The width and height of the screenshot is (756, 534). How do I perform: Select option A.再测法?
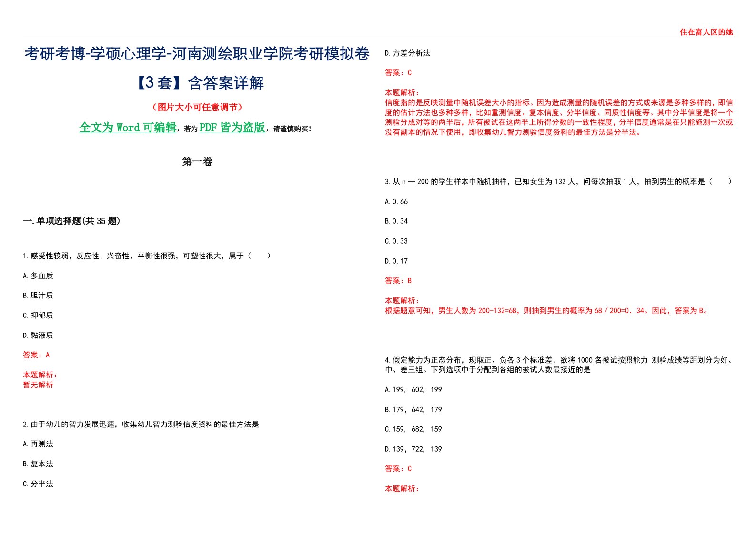tap(38, 444)
